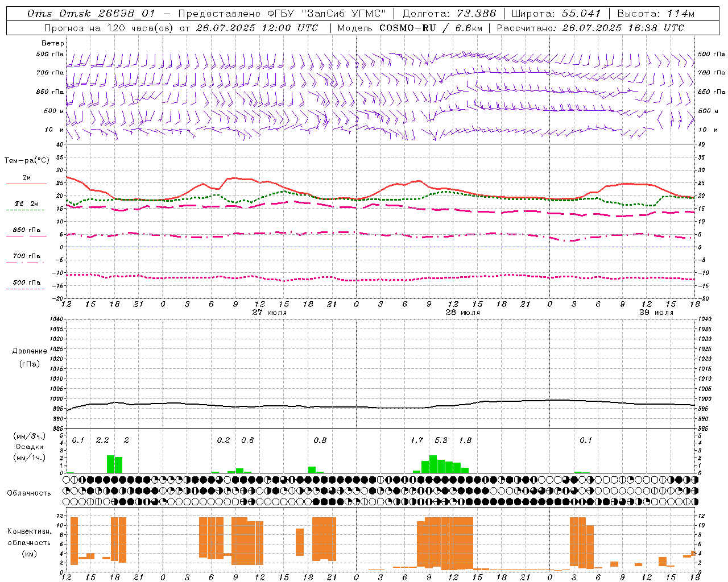Select the 0.8 precipitation total value
This screenshot has width=728, height=582.
point(320,440)
